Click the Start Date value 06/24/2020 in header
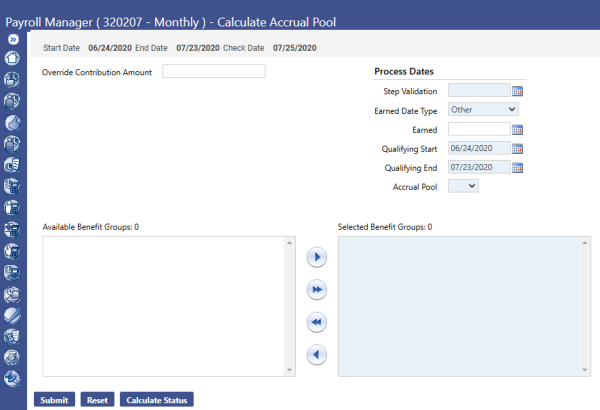The image size is (600, 410). (x=110, y=48)
